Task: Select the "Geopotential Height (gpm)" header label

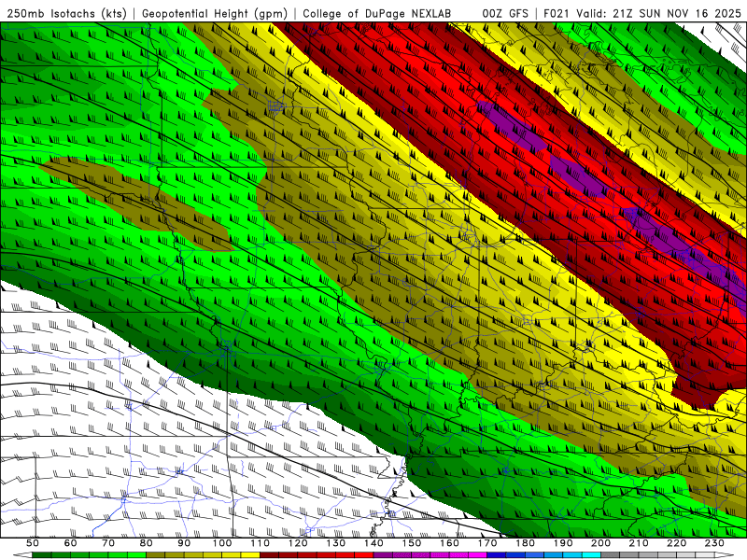Action: [x=215, y=13]
